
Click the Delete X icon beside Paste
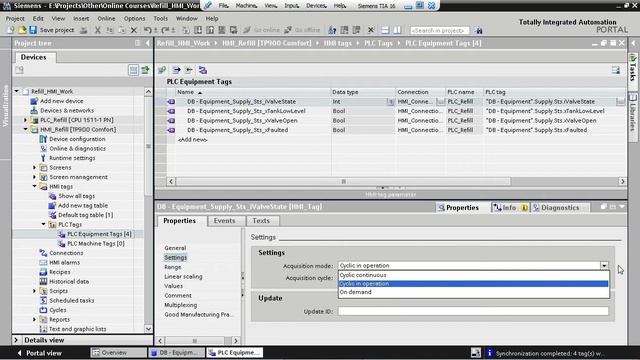click(133, 30)
